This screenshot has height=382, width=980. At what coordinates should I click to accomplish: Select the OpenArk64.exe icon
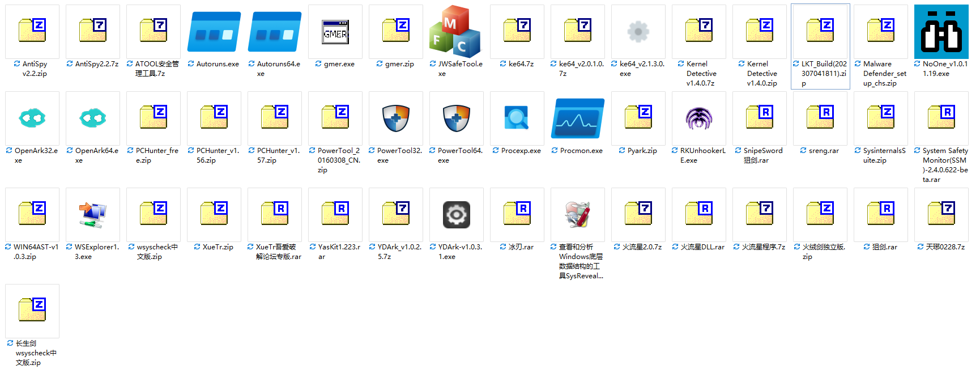click(93, 118)
